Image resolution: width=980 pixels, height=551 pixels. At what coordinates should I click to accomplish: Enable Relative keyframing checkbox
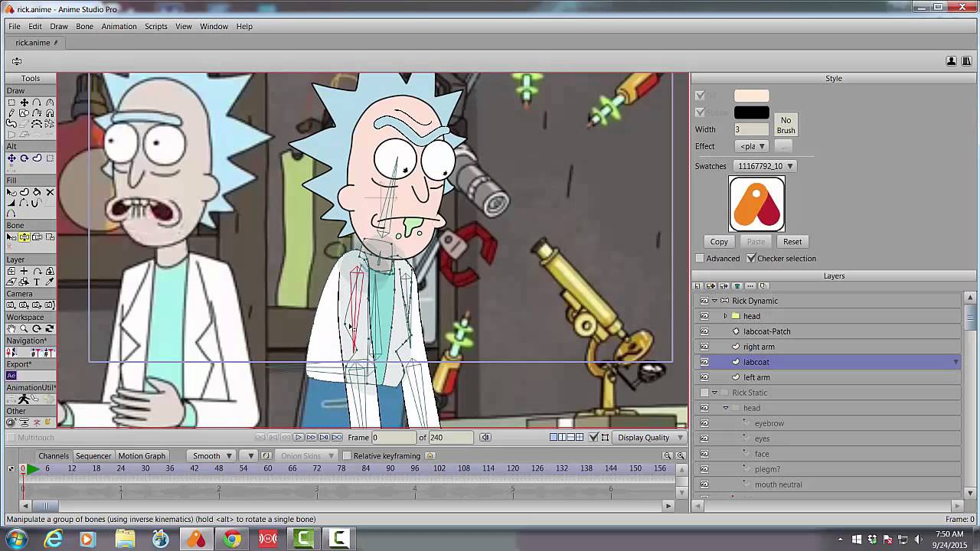347,456
